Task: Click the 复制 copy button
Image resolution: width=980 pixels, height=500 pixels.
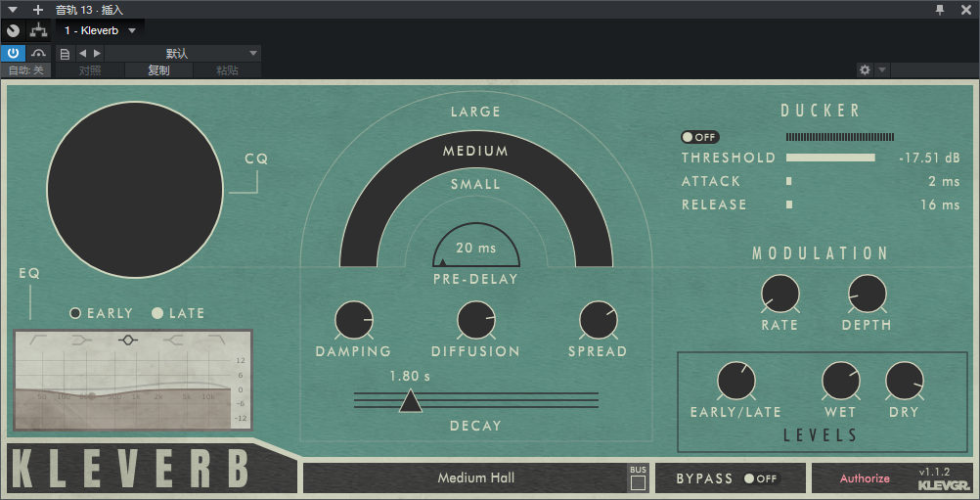Action: 158,70
